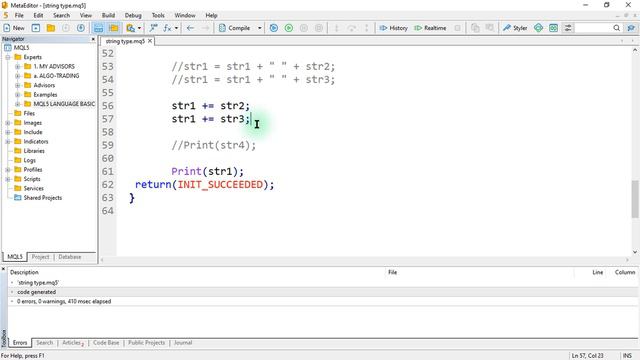Close the Toolbox panel with its X

[3, 269]
